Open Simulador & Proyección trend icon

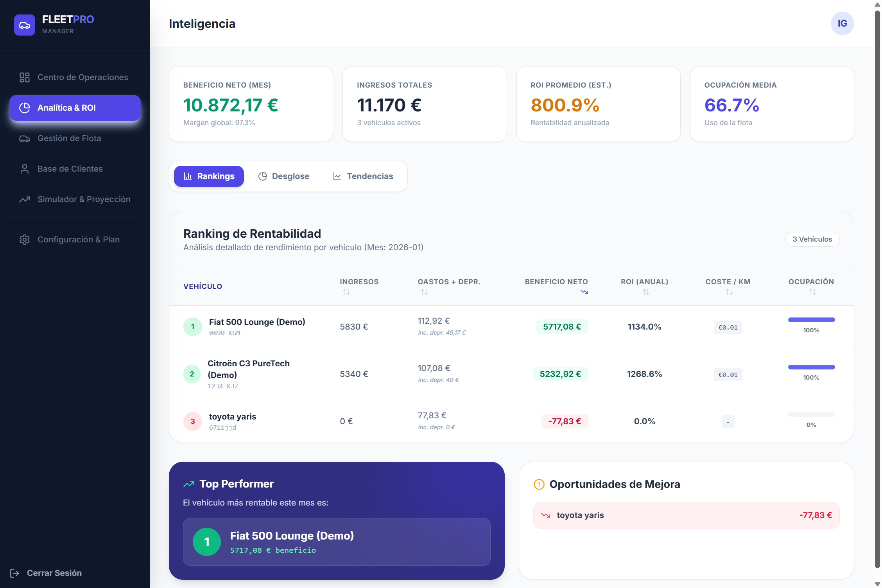pos(24,199)
